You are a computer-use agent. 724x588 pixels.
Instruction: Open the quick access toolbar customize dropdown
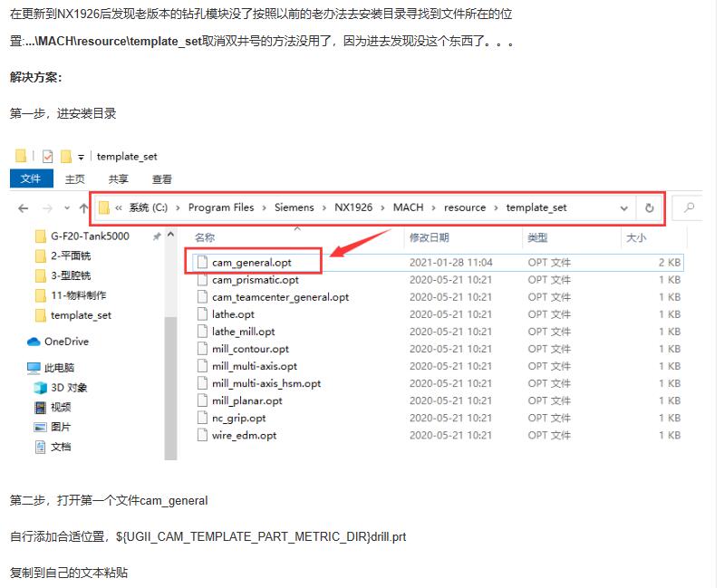pos(82,157)
